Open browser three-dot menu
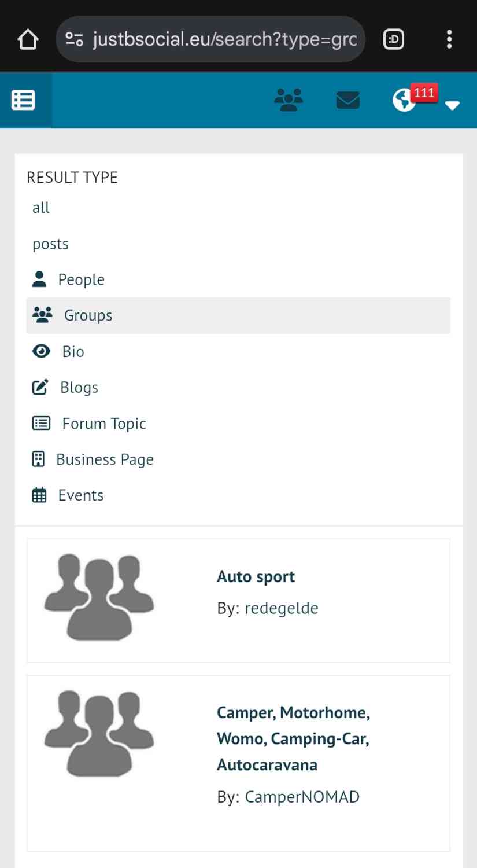The height and width of the screenshot is (868, 477). pyautogui.click(x=449, y=40)
